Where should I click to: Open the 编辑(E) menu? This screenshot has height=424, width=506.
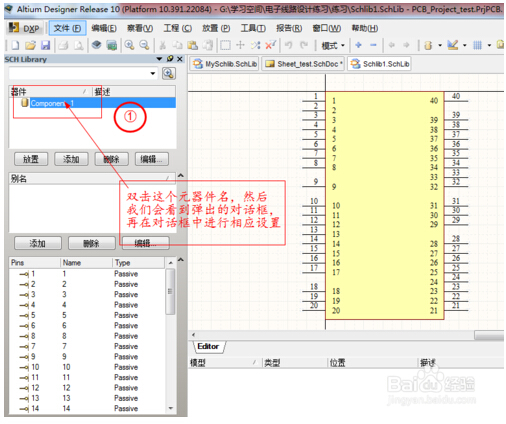(x=104, y=28)
